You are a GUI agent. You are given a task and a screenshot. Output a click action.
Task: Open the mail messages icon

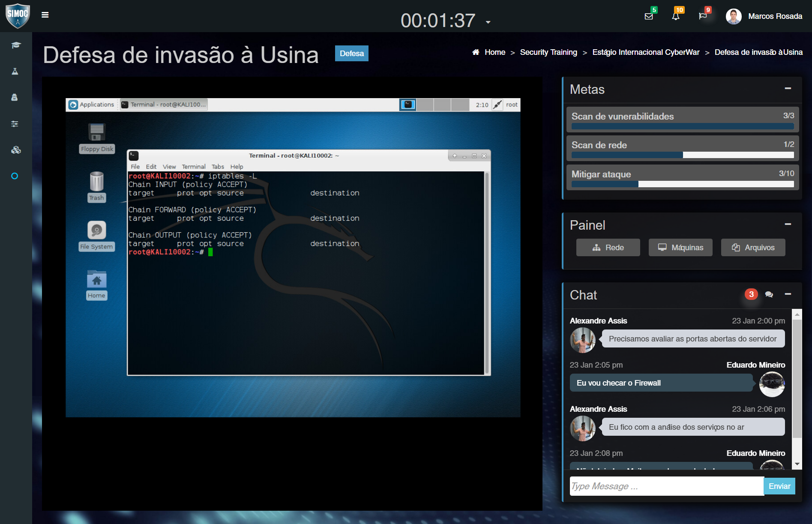point(649,16)
